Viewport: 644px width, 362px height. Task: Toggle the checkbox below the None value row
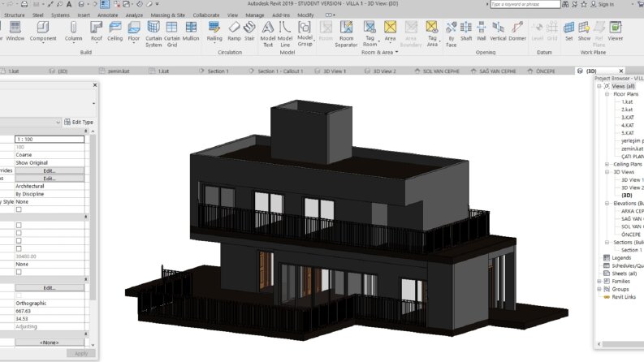tap(19, 272)
